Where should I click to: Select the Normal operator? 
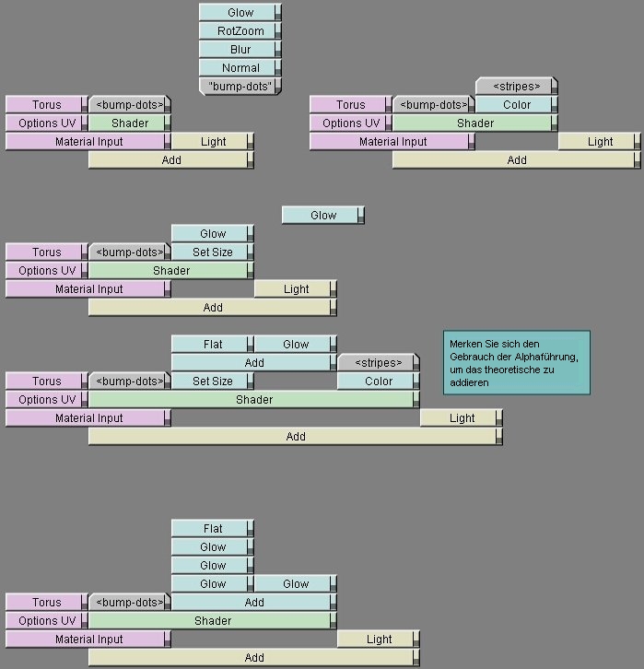click(240, 67)
